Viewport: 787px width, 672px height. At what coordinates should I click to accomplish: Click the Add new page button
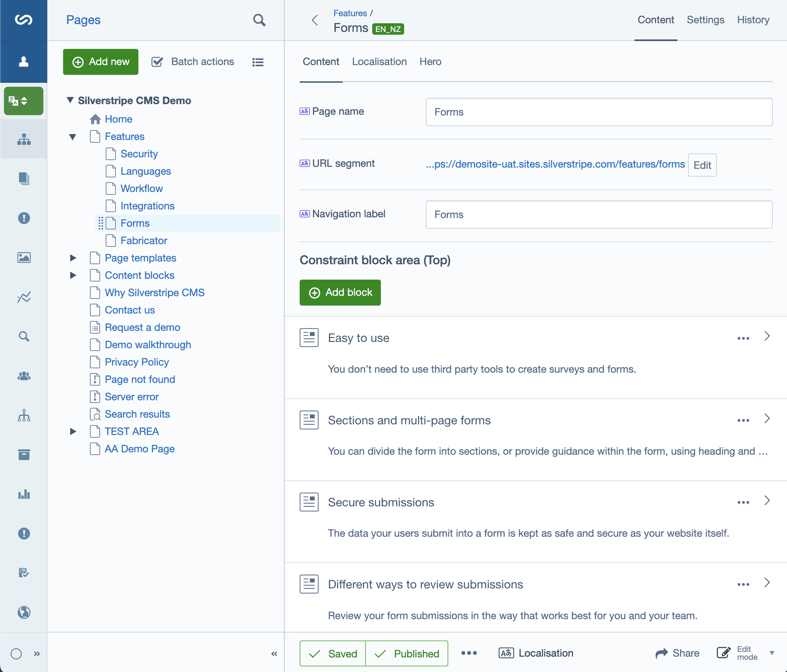click(101, 62)
